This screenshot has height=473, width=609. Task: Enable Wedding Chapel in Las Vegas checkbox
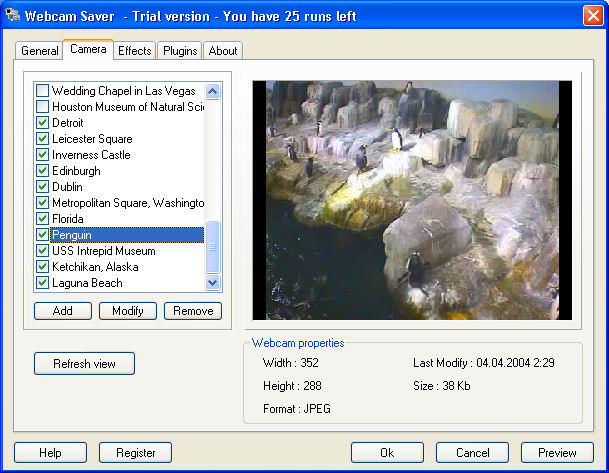pos(42,91)
